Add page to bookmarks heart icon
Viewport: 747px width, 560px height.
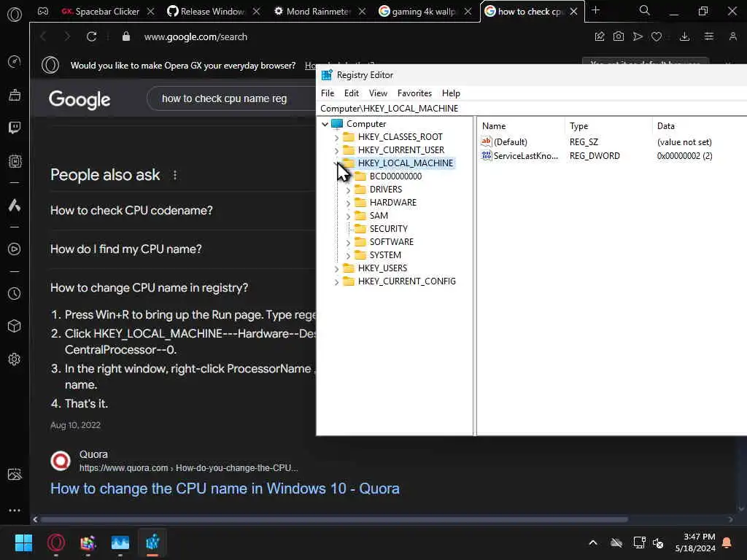(x=657, y=36)
